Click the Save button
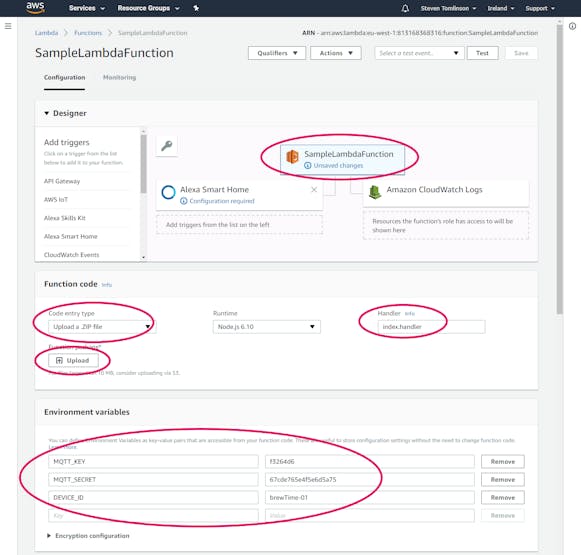 tap(521, 53)
